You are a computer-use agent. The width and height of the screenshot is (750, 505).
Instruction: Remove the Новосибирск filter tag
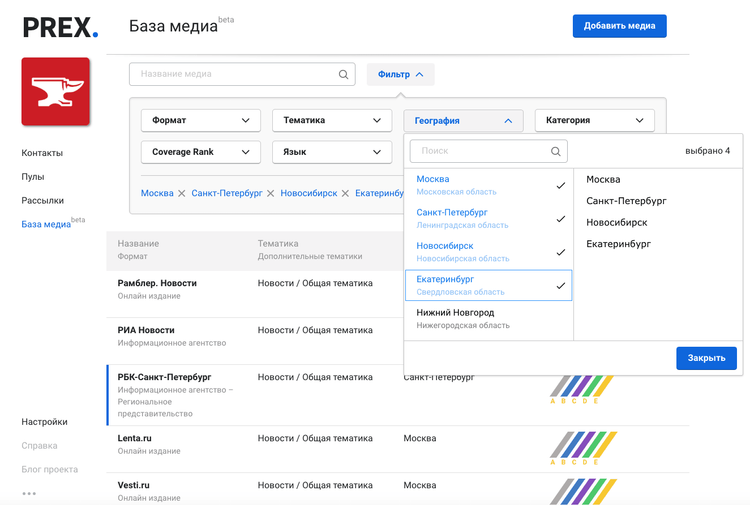pos(345,193)
